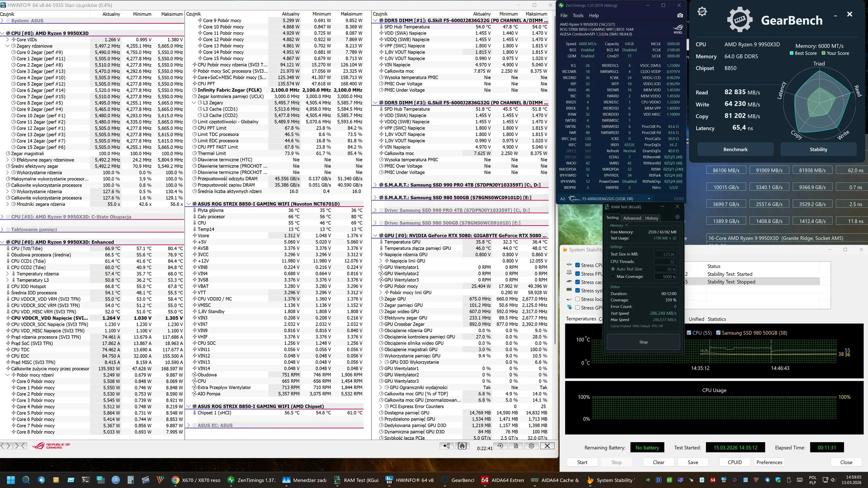Open ZenTimings Help menu

click(x=594, y=15)
